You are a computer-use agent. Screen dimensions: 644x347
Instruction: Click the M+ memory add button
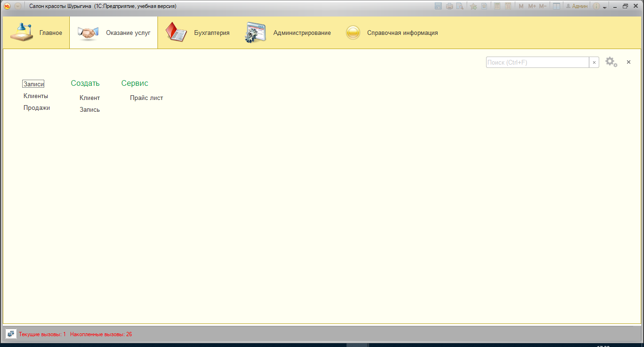click(532, 6)
